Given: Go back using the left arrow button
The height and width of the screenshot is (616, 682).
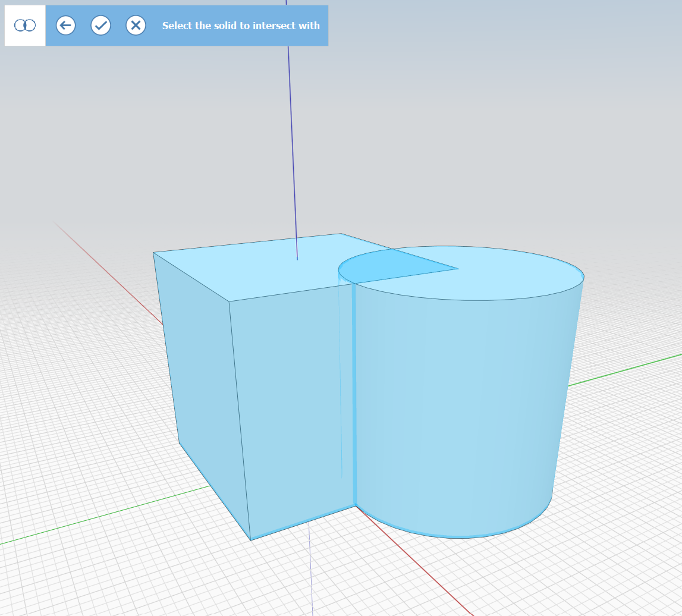Looking at the screenshot, I should (x=65, y=26).
